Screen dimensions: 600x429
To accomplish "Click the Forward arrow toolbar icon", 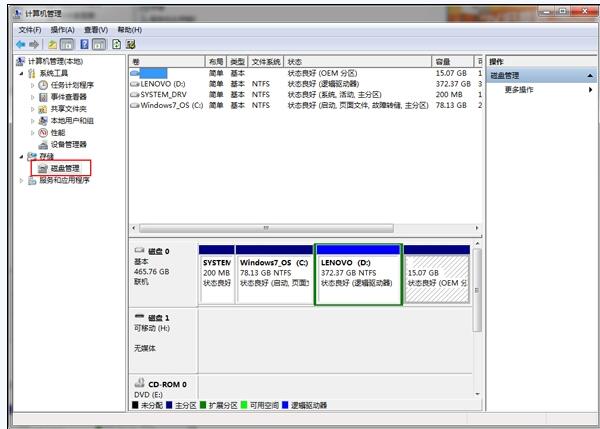I will click(x=34, y=45).
